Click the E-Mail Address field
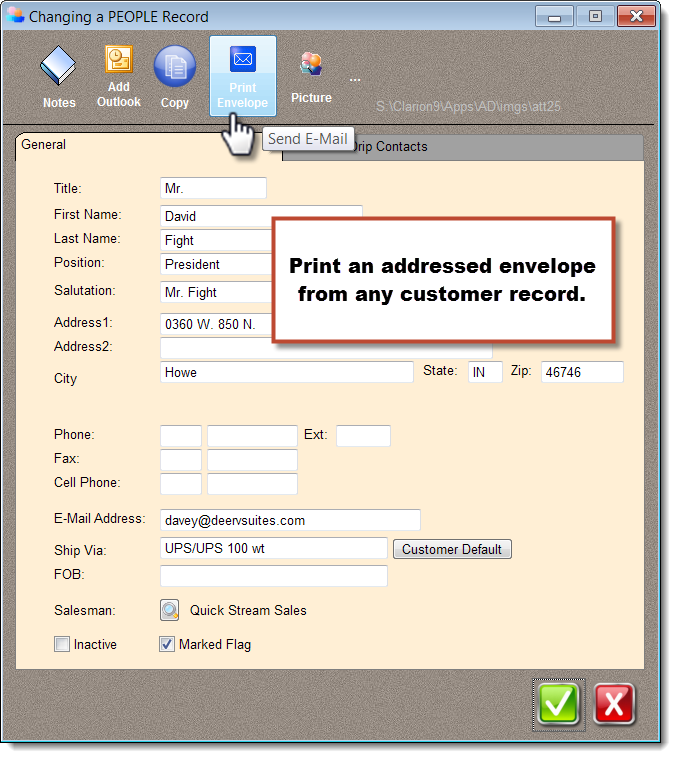Image resolution: width=676 pixels, height=758 pixels. (x=290, y=520)
